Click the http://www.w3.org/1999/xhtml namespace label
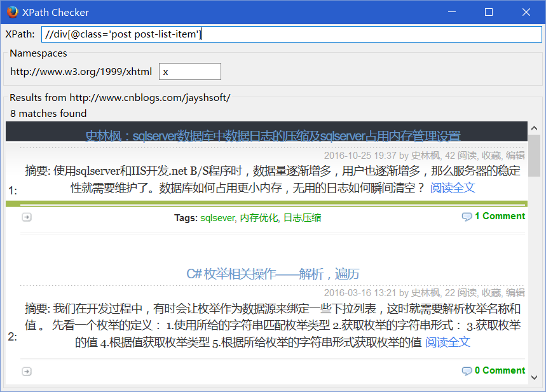Viewport: 546px width, 392px height. tap(81, 72)
